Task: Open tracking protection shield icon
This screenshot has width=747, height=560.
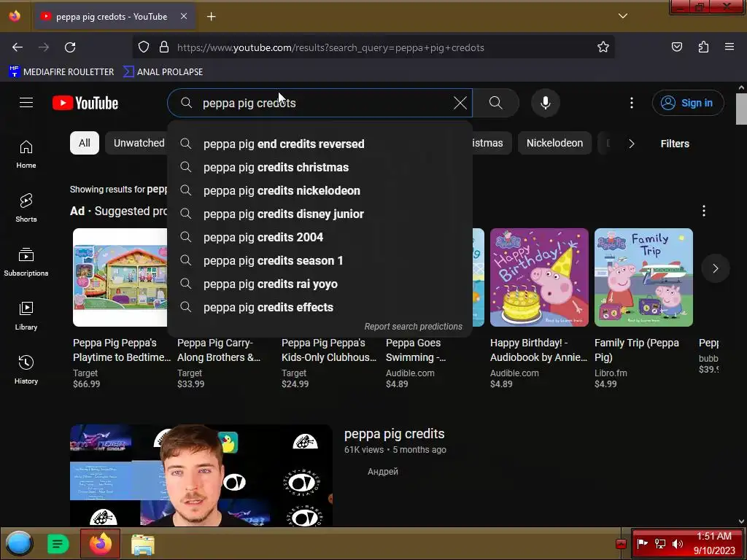Action: coord(144,47)
